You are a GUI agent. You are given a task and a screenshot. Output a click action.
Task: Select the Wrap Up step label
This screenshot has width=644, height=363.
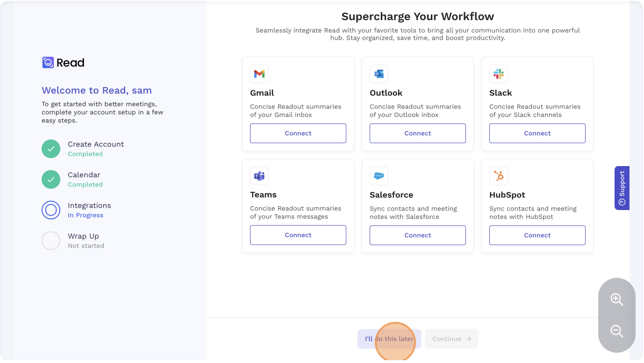coord(83,236)
